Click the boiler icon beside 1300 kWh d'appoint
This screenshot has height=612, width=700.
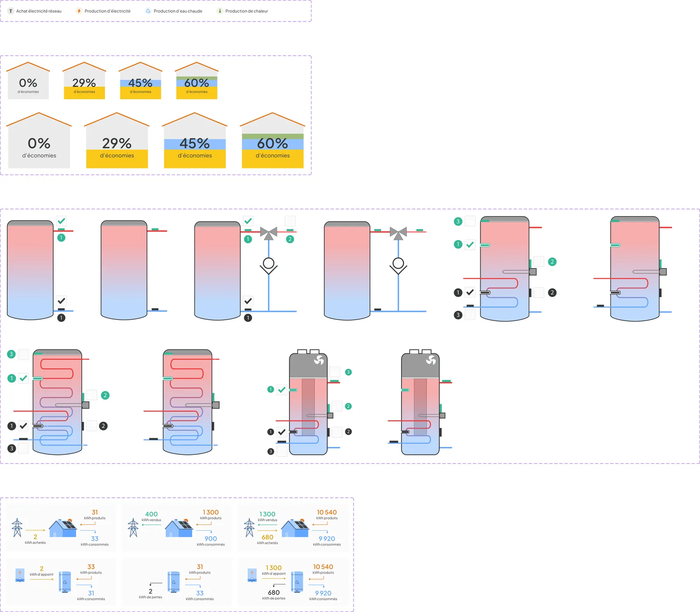click(252, 575)
